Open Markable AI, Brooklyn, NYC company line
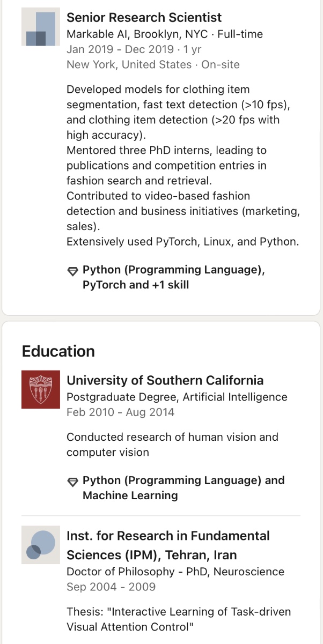 tap(164, 34)
